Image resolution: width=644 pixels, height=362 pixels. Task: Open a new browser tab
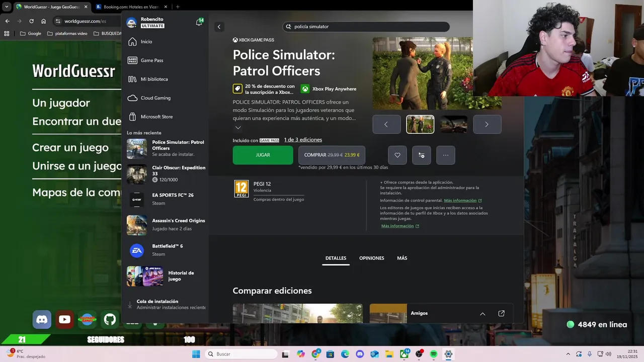[x=178, y=7]
